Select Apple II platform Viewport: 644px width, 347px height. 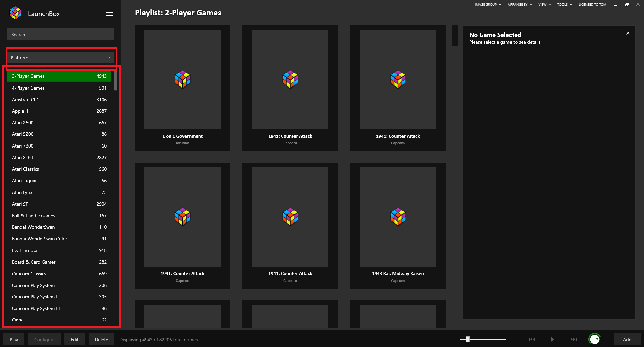coord(59,111)
